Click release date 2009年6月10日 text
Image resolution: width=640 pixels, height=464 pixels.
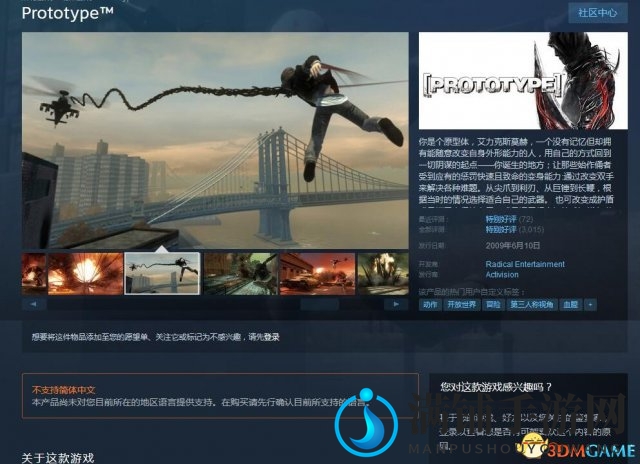(513, 246)
